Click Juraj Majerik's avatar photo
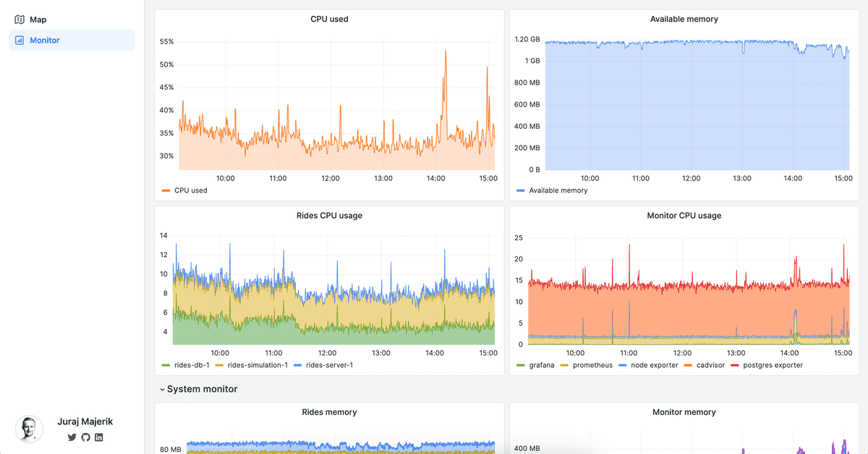 [29, 429]
